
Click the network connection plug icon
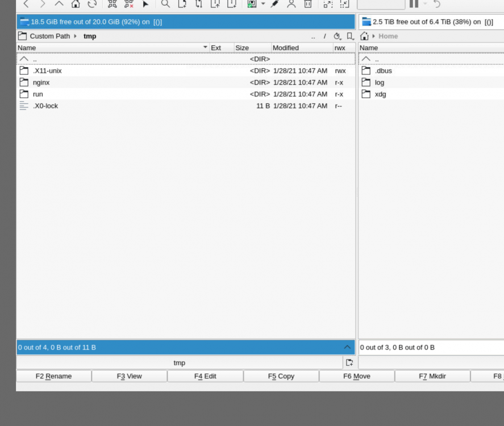[x=274, y=4]
